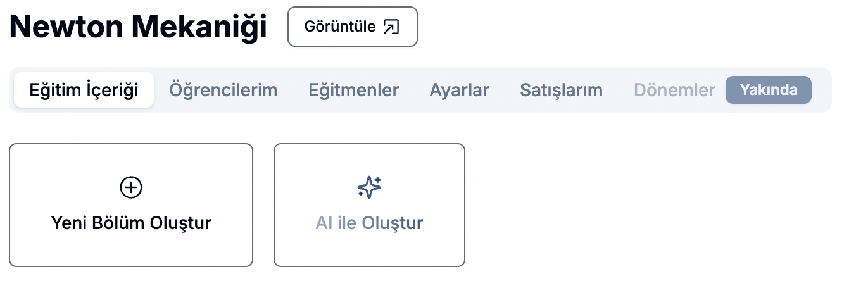Open the Görüntüle preview button
The image size is (868, 281).
[353, 27]
